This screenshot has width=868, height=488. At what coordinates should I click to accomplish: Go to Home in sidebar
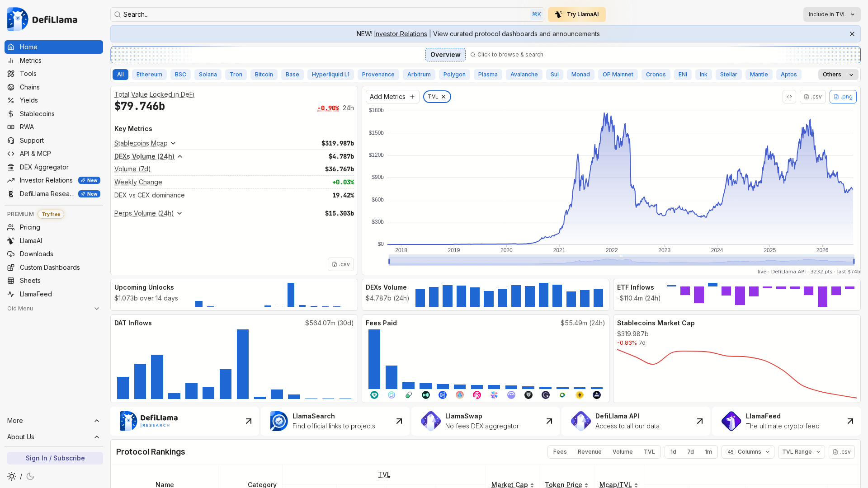click(x=54, y=47)
